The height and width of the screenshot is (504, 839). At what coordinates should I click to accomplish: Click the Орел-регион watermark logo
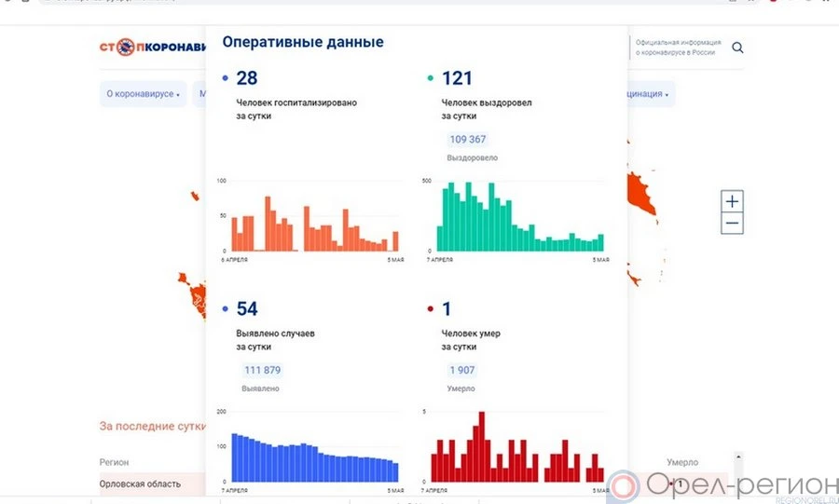coord(722,486)
